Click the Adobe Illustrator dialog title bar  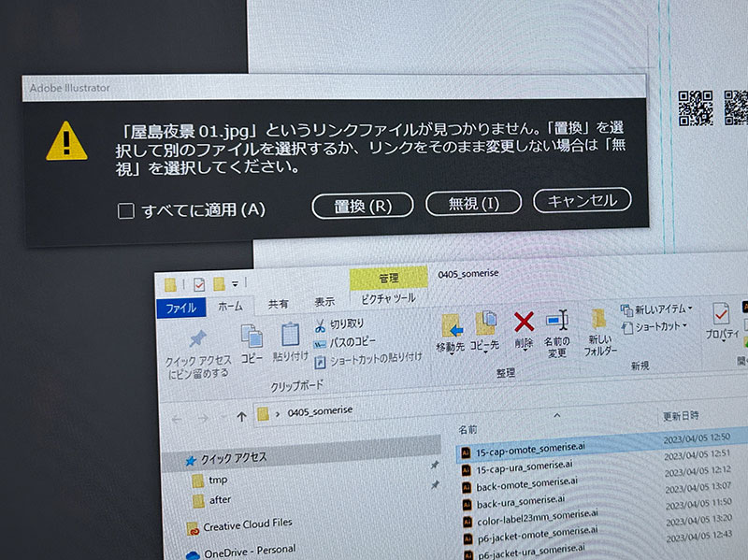(x=334, y=87)
